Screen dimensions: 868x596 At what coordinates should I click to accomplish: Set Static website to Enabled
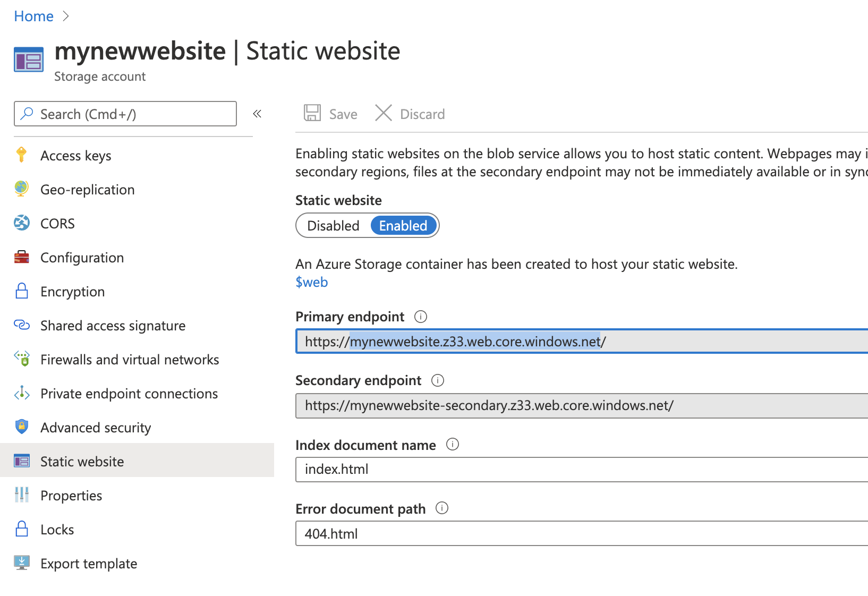pos(403,226)
